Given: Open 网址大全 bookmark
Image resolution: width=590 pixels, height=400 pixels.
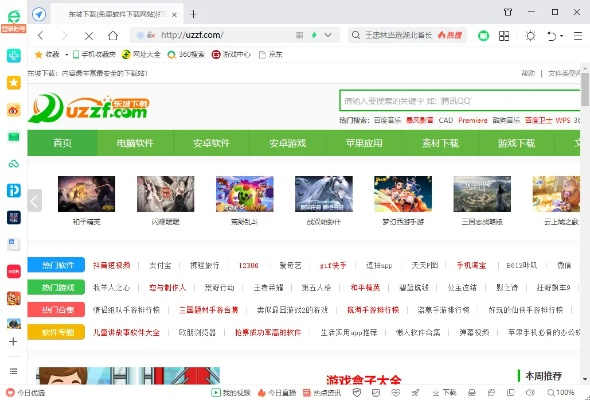Looking at the screenshot, I should click(141, 55).
